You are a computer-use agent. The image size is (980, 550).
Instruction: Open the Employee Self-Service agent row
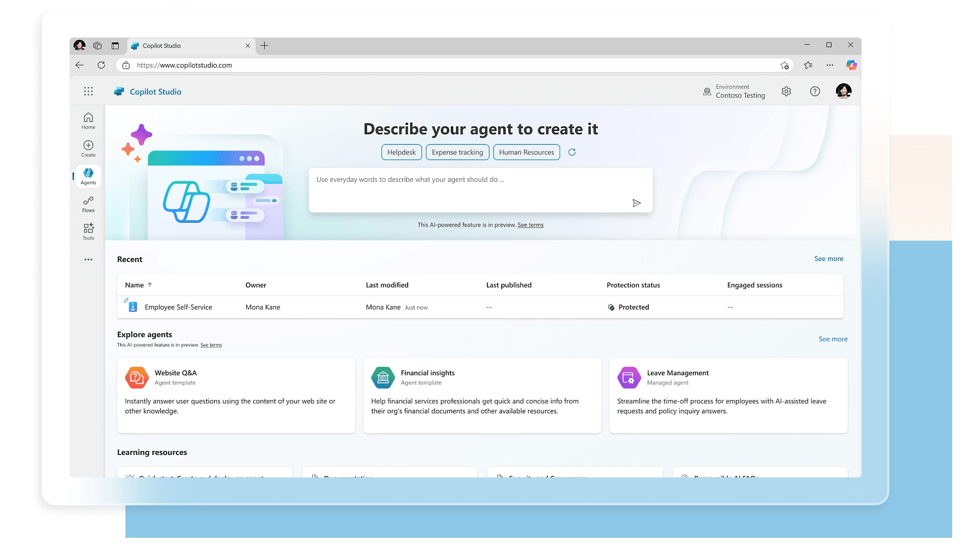pyautogui.click(x=178, y=307)
